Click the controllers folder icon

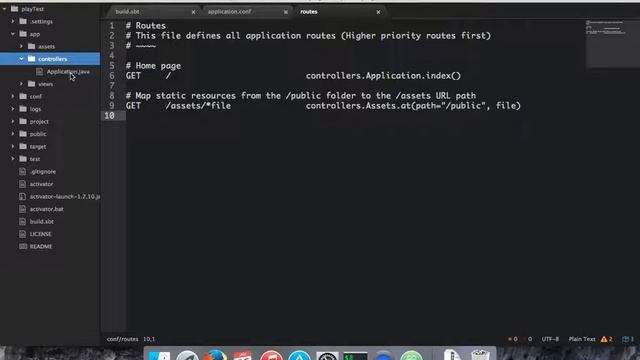31,59
